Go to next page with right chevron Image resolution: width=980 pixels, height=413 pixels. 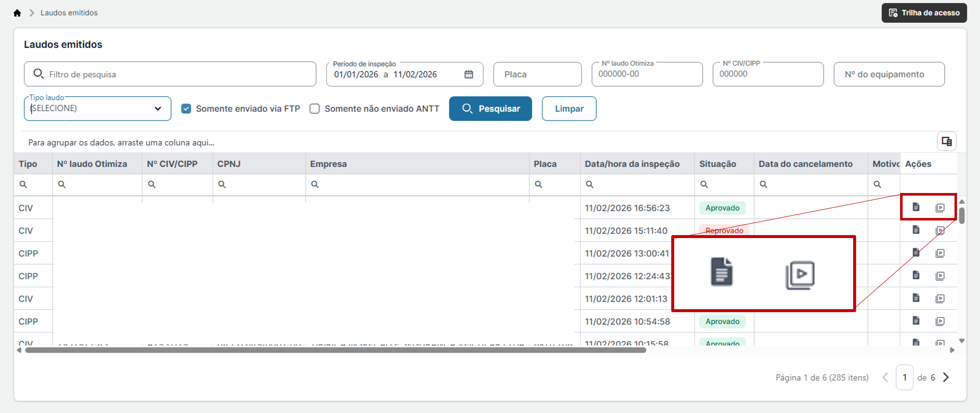click(946, 377)
